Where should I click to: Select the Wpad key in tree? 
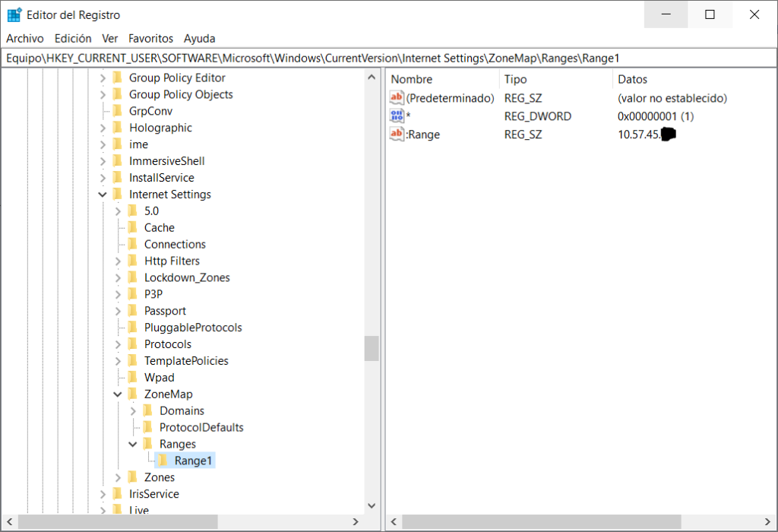[x=159, y=378]
